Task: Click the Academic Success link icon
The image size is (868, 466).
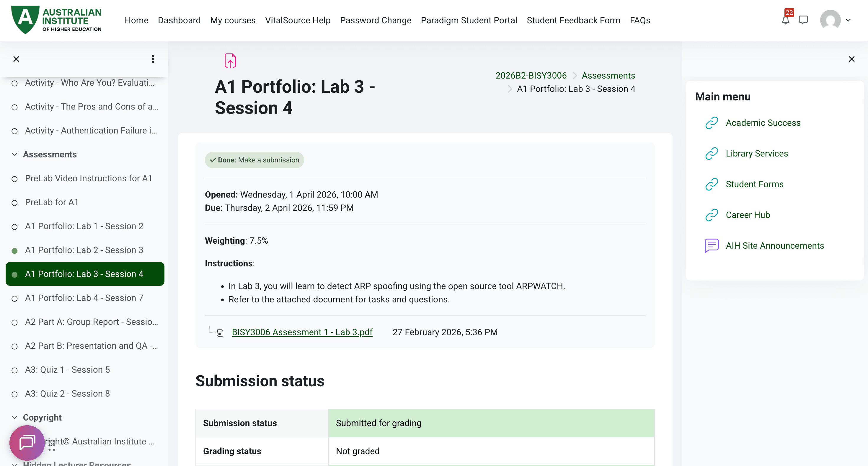Action: [712, 123]
